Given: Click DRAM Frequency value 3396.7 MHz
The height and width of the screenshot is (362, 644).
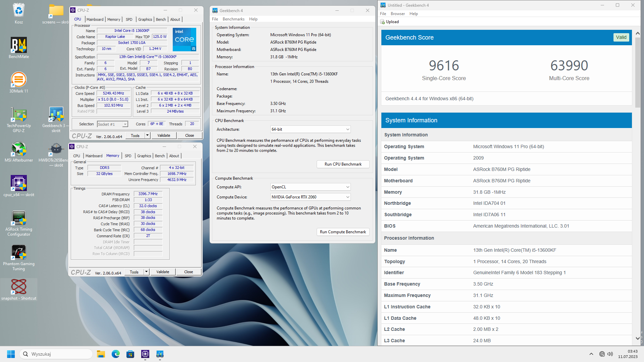Looking at the screenshot, I should (x=148, y=194).
